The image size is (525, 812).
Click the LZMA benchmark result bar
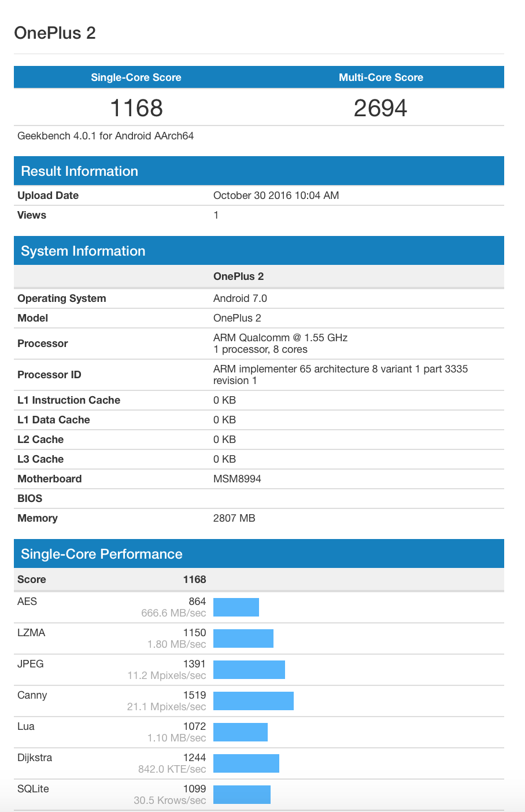(243, 638)
